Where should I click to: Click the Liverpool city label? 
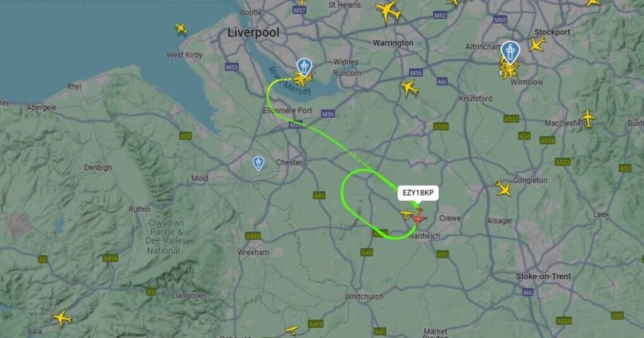pyautogui.click(x=253, y=33)
